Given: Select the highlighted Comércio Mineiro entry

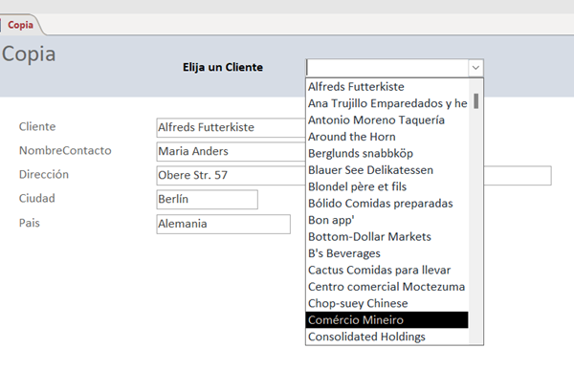Looking at the screenshot, I should (x=386, y=320).
